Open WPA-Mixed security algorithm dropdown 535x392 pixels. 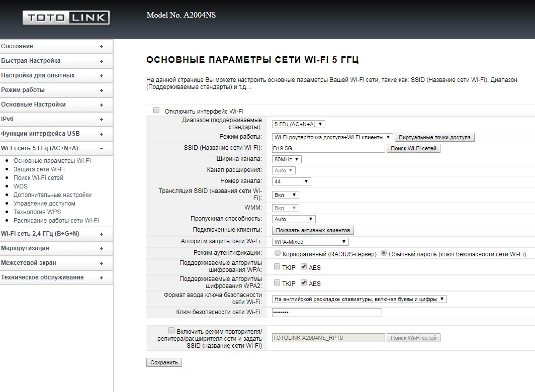[310, 242]
